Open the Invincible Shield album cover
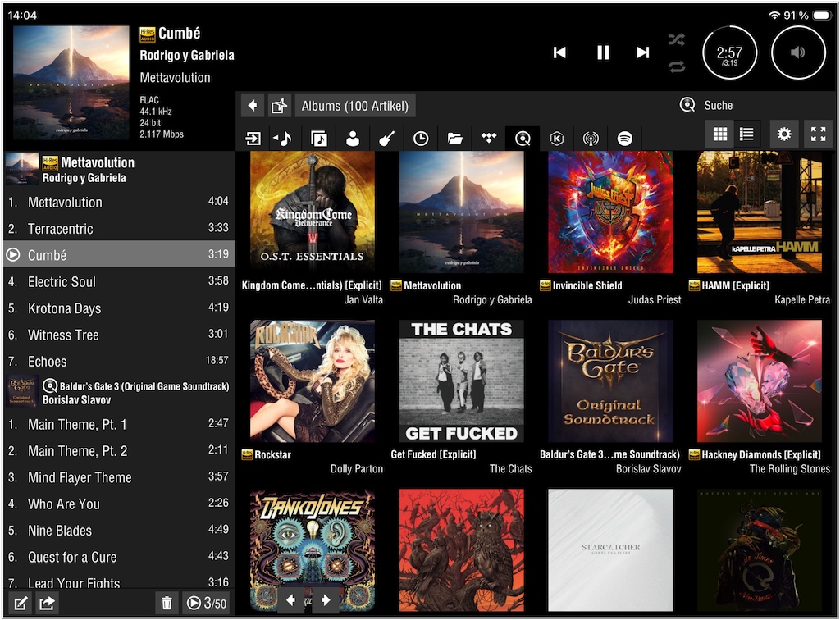840x620 pixels. click(x=610, y=212)
